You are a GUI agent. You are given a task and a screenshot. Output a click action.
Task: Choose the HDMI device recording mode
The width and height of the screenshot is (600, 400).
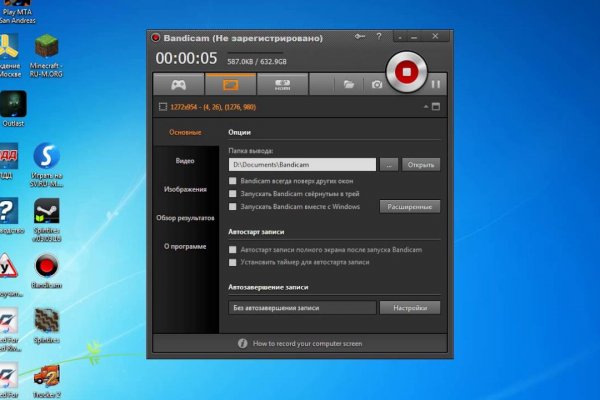click(282, 85)
